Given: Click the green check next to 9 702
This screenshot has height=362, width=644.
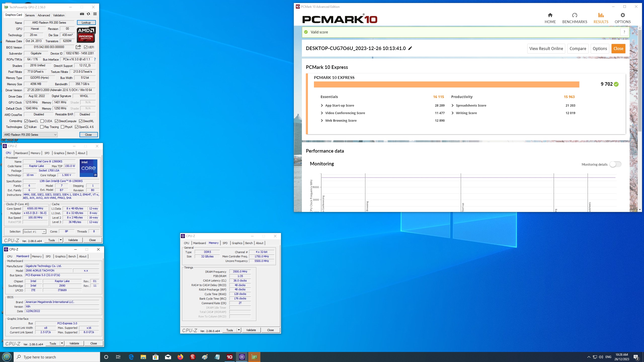Looking at the screenshot, I should click(616, 84).
